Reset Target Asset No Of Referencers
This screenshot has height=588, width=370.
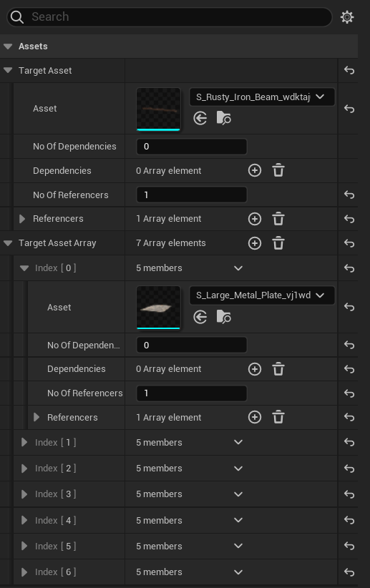tap(349, 195)
